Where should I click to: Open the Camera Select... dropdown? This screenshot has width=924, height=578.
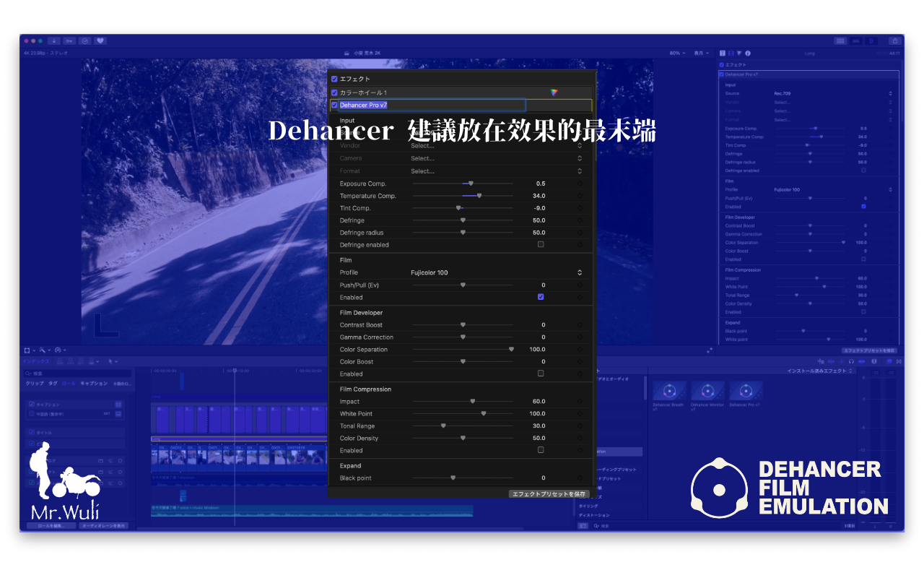click(x=497, y=158)
